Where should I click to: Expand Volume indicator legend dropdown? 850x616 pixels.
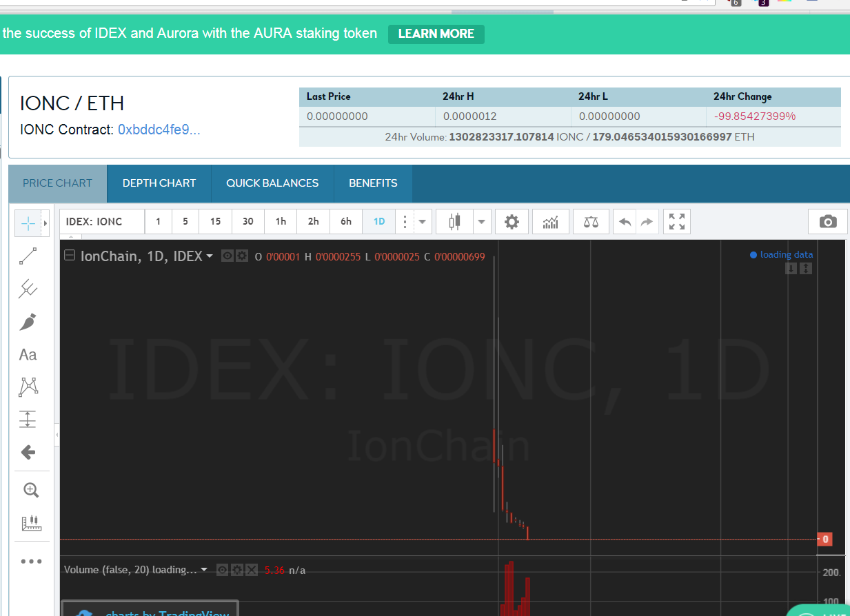point(204,570)
